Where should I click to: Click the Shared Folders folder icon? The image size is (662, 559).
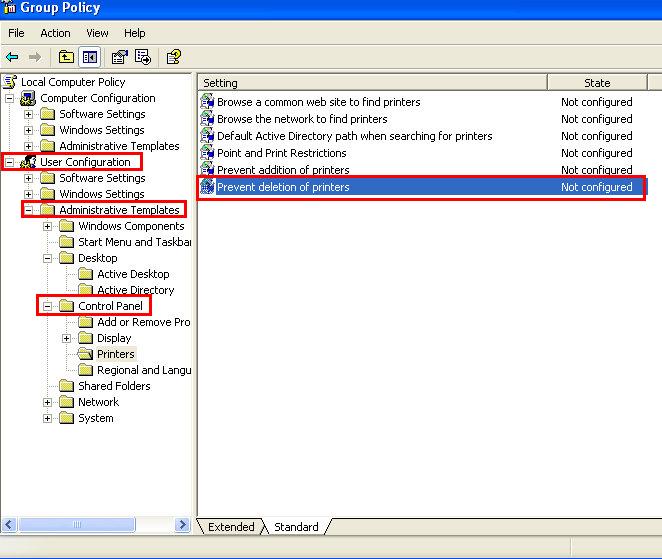(x=66, y=386)
